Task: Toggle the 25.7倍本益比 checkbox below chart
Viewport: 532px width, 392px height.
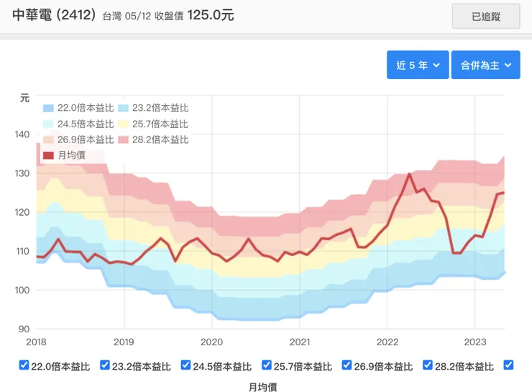Action: coord(267,365)
